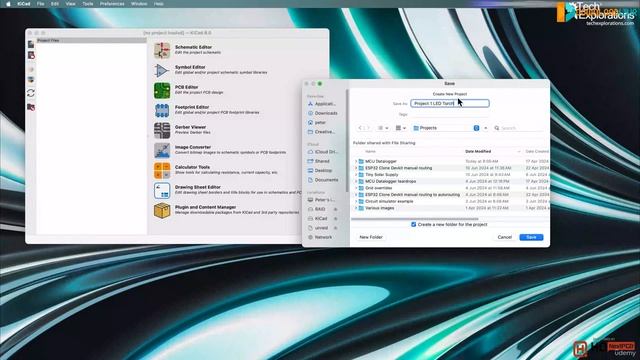This screenshot has width=640, height=360.
Task: Select Desktop in the sidebar
Action: pyautogui.click(x=320, y=171)
